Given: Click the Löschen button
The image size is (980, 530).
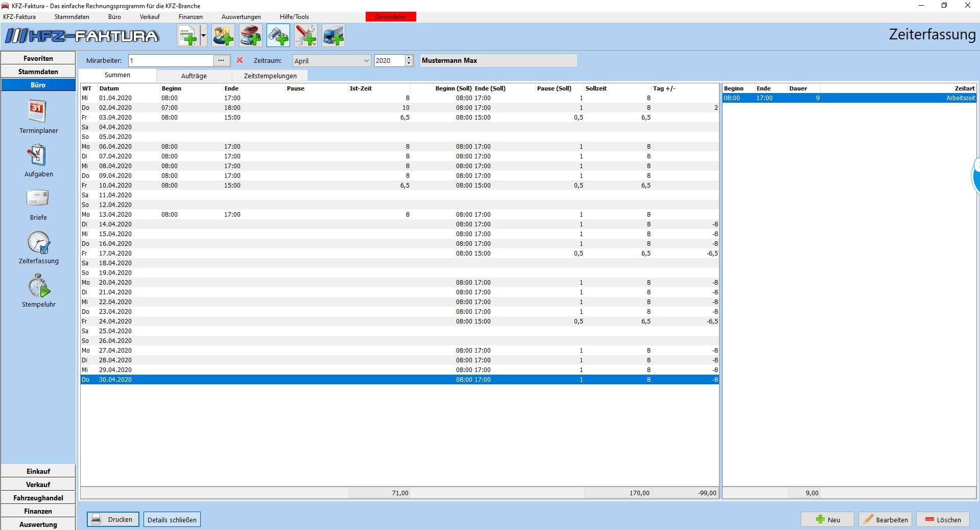Looking at the screenshot, I should [x=943, y=520].
